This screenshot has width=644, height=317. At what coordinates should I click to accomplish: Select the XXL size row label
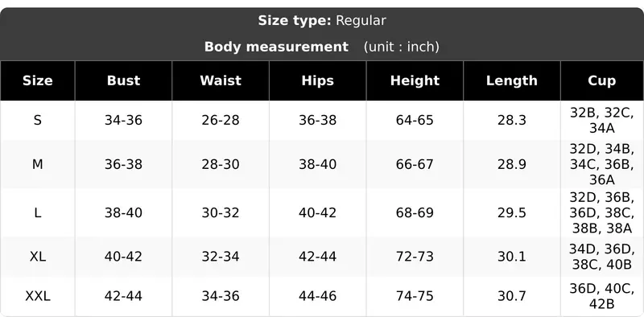pos(37,296)
